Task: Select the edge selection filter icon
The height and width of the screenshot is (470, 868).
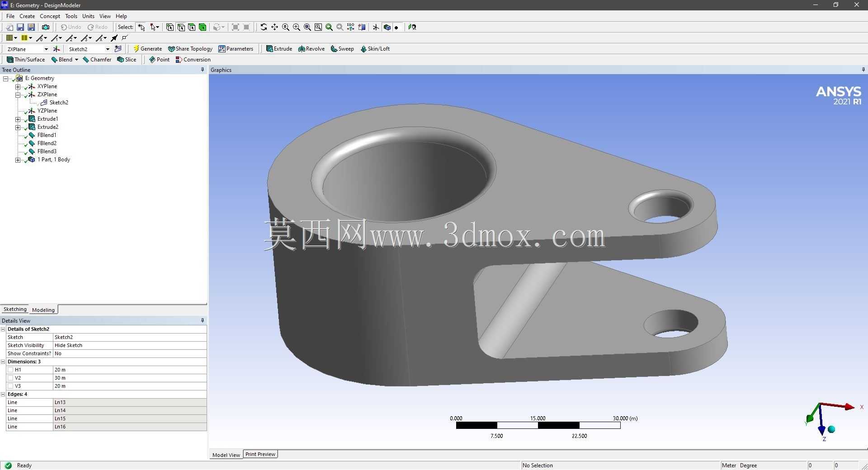Action: 181,27
